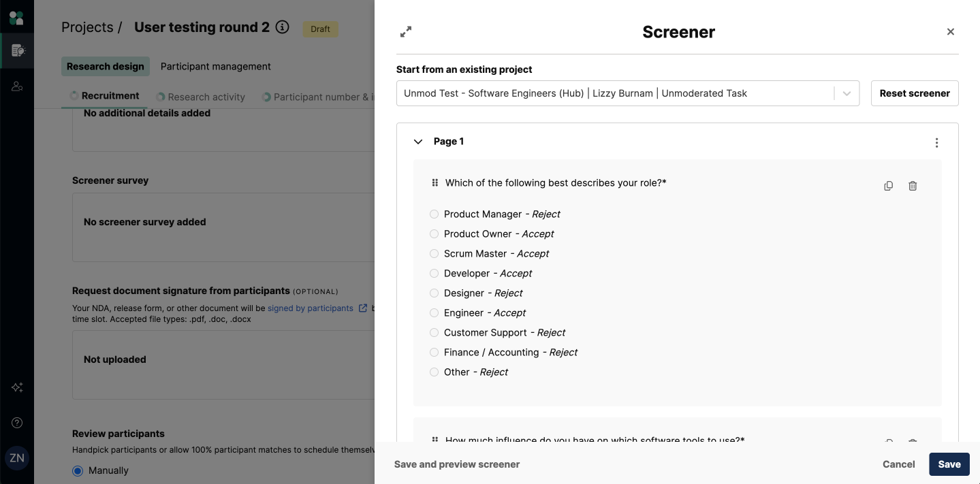980x484 pixels.
Task: Select the Designer radio option
Action: [x=434, y=293]
